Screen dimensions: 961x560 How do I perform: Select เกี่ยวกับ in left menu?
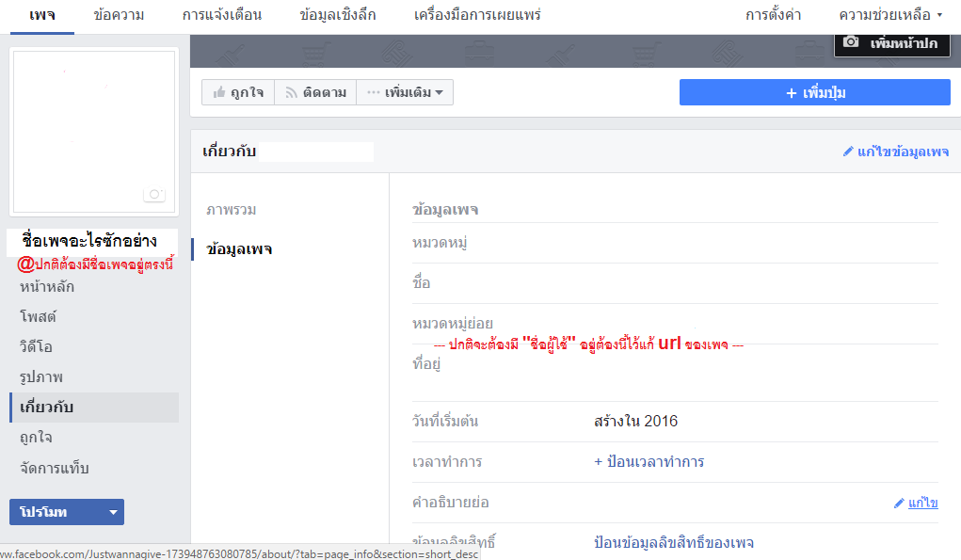pos(94,408)
